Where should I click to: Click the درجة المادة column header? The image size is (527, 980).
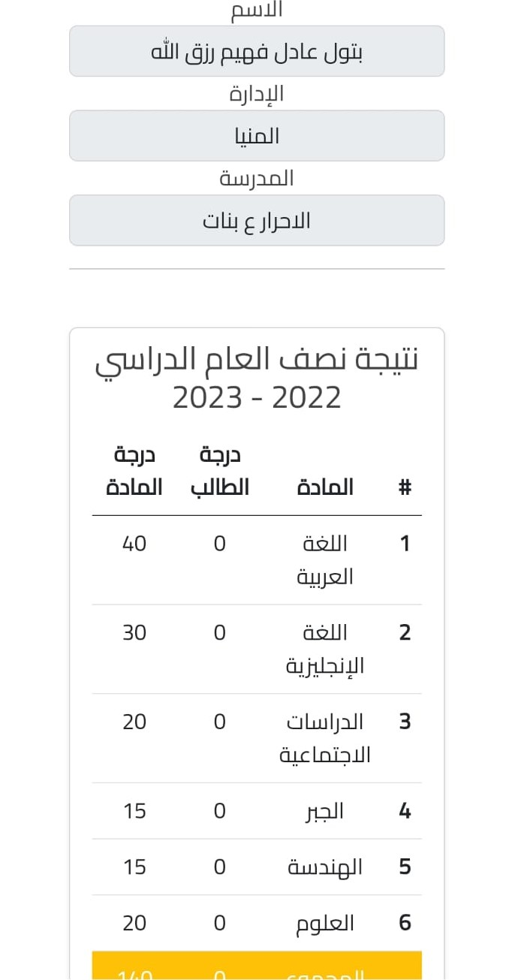pyautogui.click(x=134, y=472)
